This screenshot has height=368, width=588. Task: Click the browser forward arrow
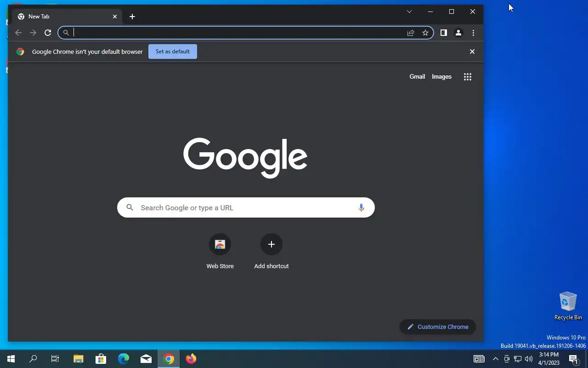pos(33,33)
